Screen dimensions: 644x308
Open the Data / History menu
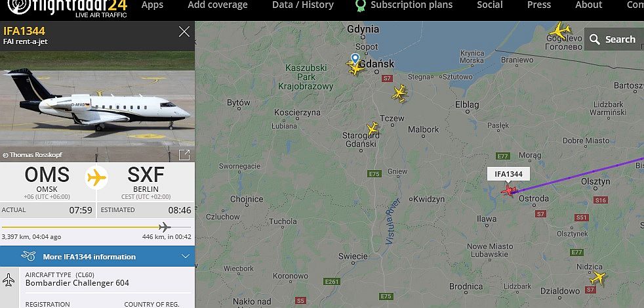[x=303, y=5]
